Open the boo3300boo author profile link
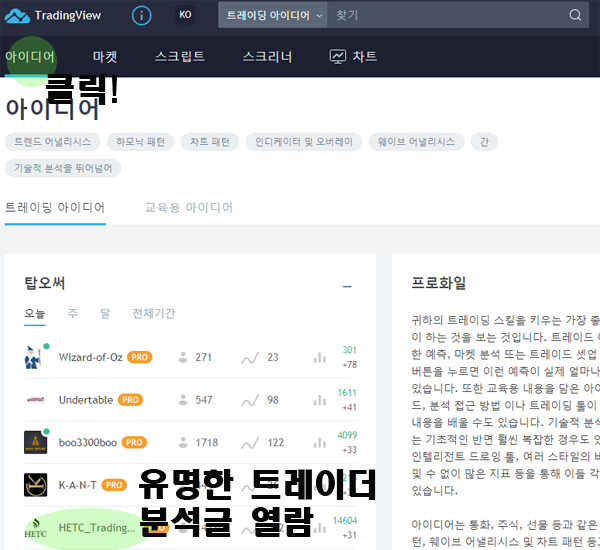 pos(88,443)
